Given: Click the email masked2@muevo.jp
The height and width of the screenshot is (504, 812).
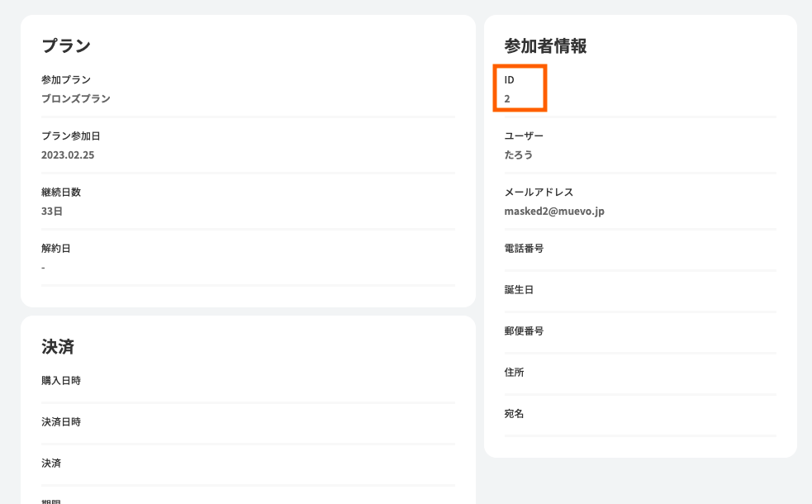Looking at the screenshot, I should coord(554,211).
